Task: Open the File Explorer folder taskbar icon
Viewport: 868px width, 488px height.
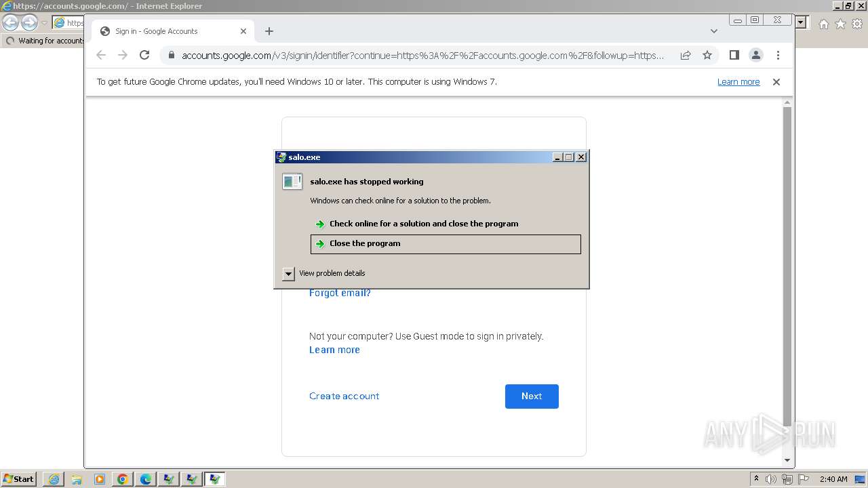Action: click(x=77, y=479)
